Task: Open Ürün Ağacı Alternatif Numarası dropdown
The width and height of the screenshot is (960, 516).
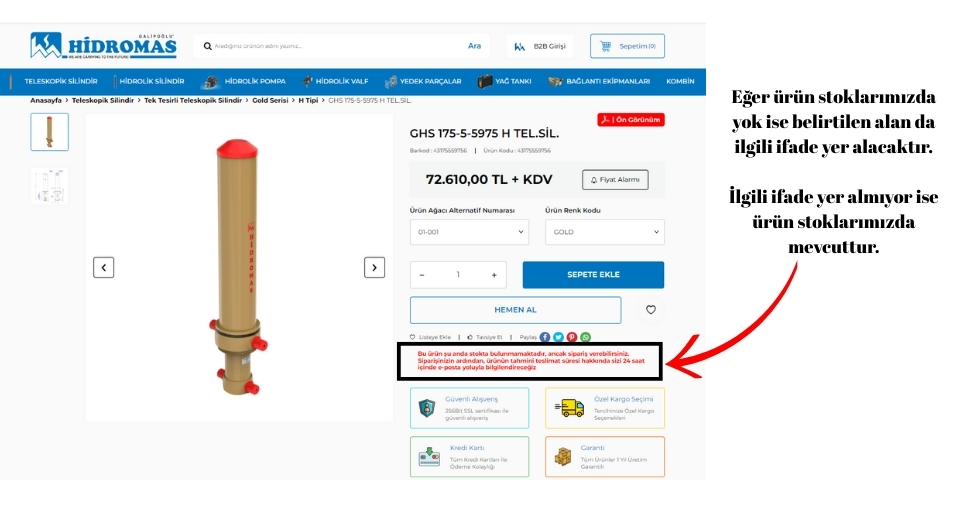Action: (x=470, y=232)
